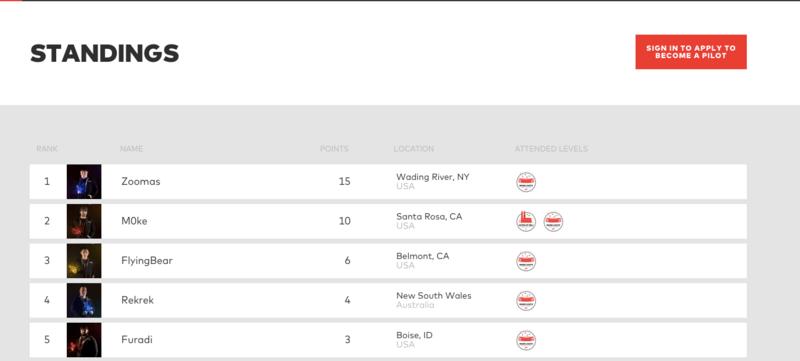Screen dimensions: 800x361
Task: Click M0ke's second level badge
Action: click(x=553, y=222)
